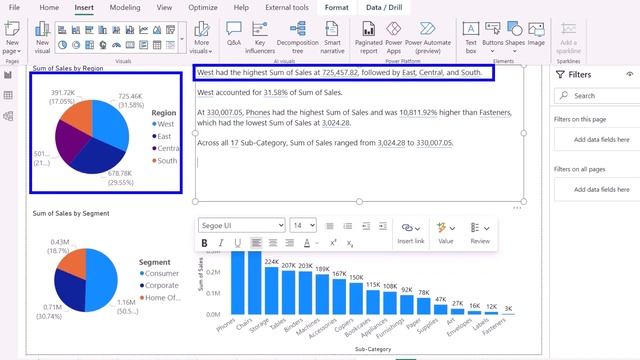640x360 pixels.
Task: Insert a Paginated report
Action: click(369, 38)
